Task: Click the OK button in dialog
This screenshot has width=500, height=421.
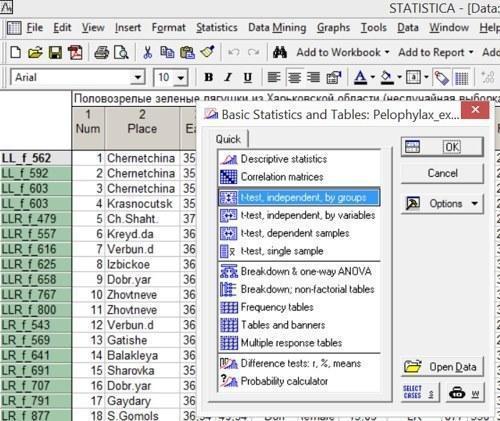Action: 442,147
